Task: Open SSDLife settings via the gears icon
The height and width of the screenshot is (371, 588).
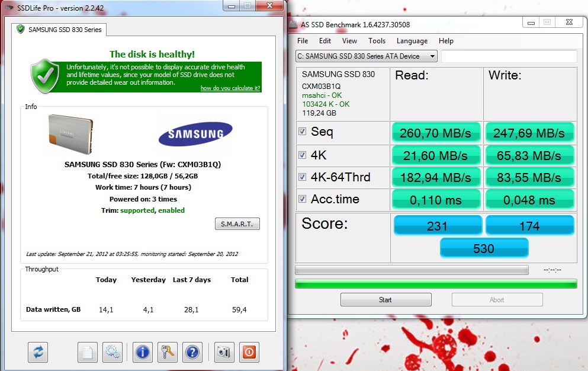Action: [113, 352]
